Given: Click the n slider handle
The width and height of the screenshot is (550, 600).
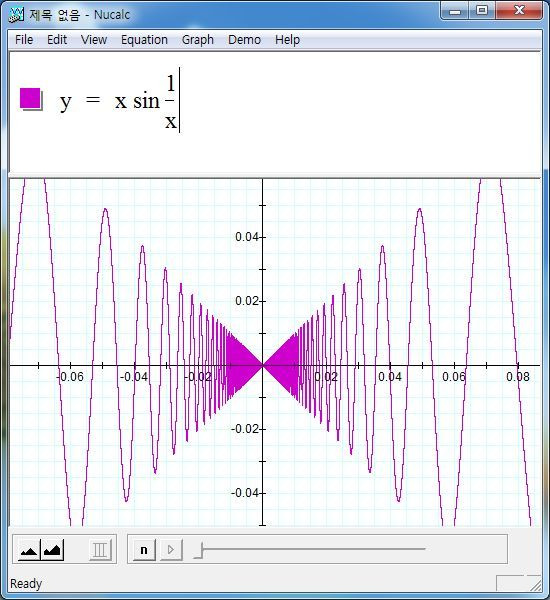Looking at the screenshot, I should 199,550.
